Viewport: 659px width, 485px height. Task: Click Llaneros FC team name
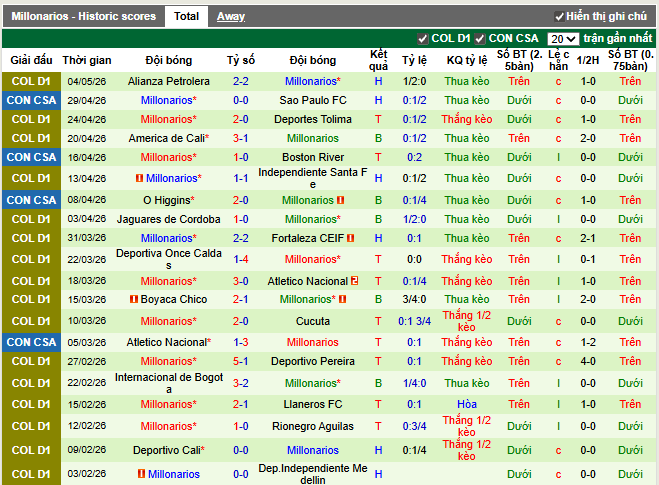(313, 404)
